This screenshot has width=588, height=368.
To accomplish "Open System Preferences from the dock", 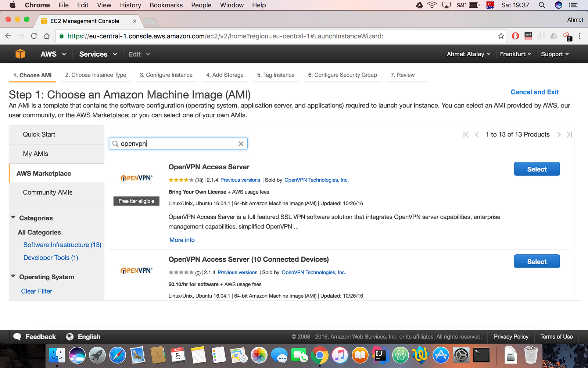I will tap(461, 355).
